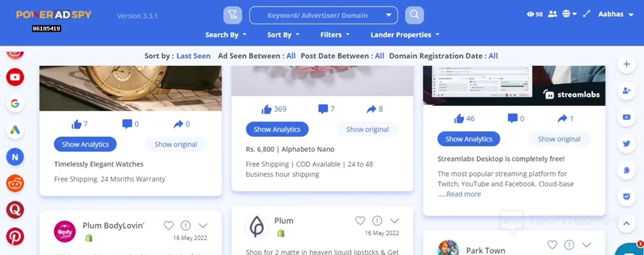Favorite the Plum ad with heart icon
644x255 pixels.
tap(360, 220)
